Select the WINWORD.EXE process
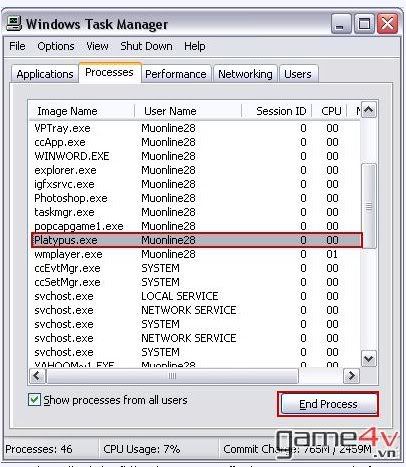 coord(196,156)
